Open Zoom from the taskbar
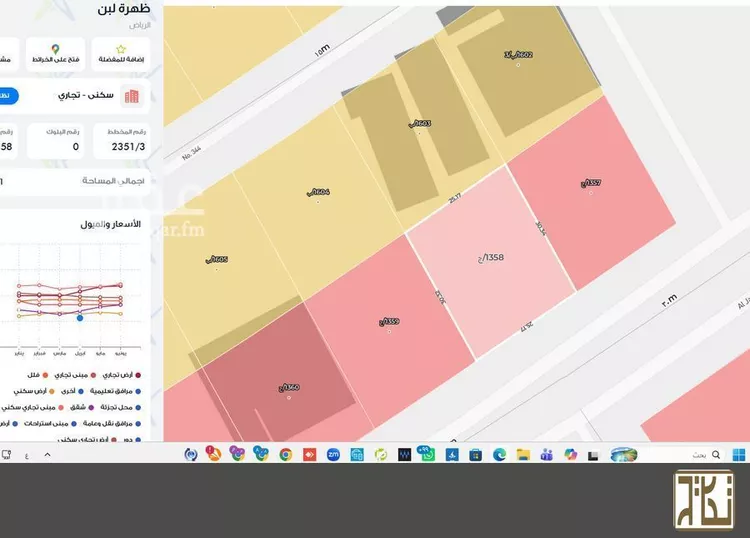Viewport: 750px width, 538px height. tap(333, 454)
